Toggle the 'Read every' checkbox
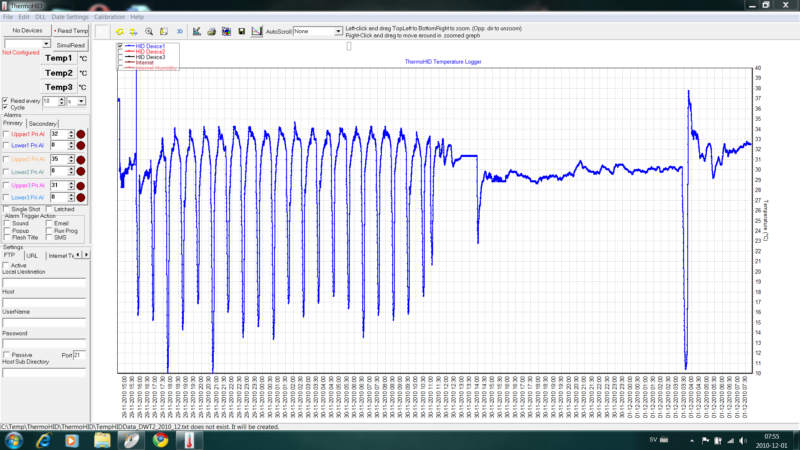This screenshot has height=450, width=800. [6, 101]
